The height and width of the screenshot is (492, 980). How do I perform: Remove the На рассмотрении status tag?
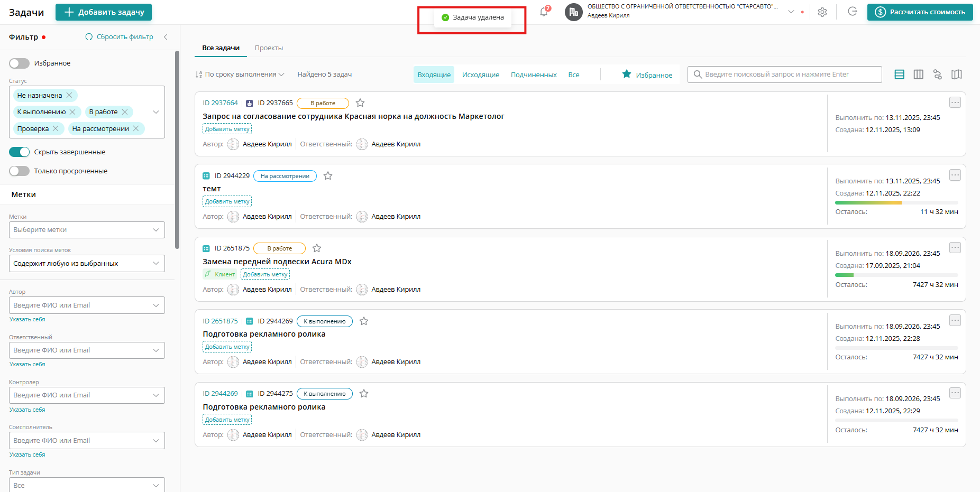pyautogui.click(x=136, y=128)
